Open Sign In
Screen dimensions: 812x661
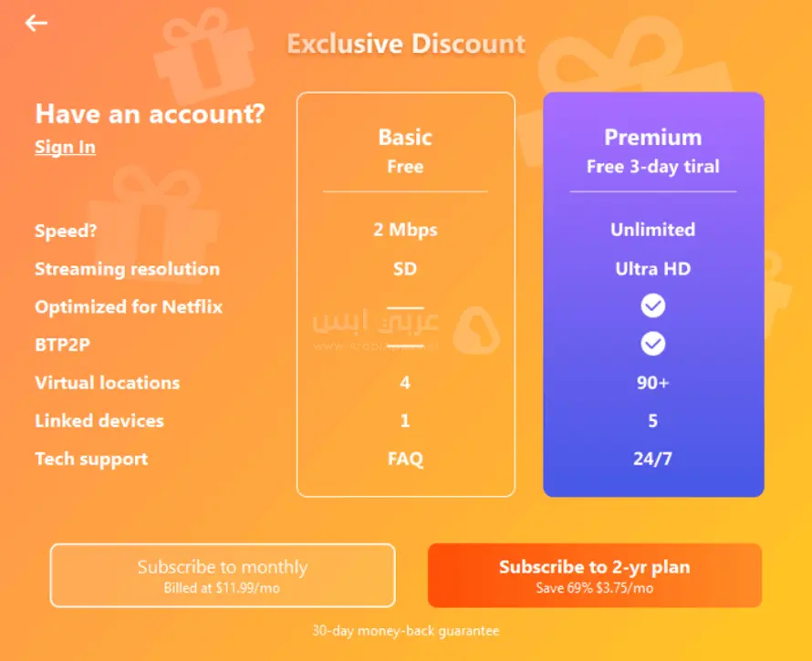coord(64,147)
